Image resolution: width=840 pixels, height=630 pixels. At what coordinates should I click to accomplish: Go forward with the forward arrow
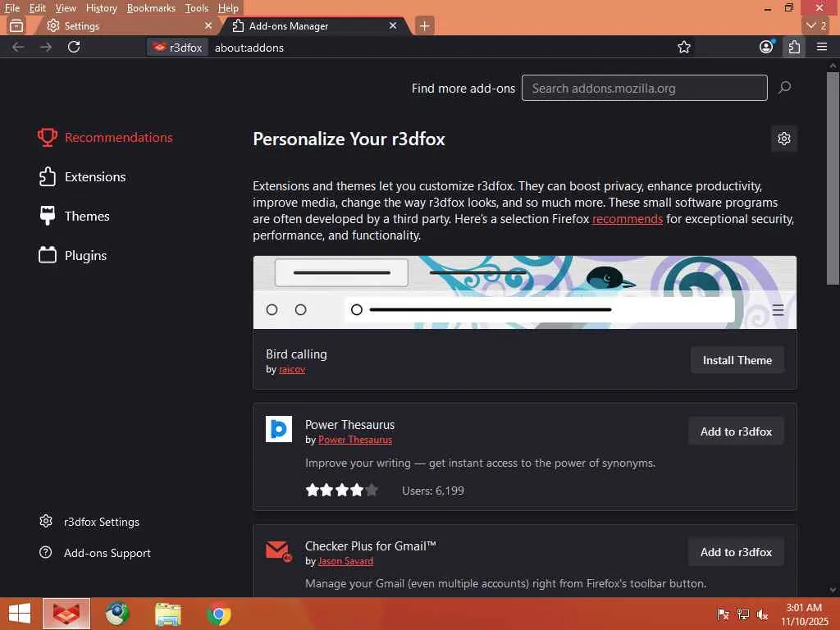click(x=46, y=47)
